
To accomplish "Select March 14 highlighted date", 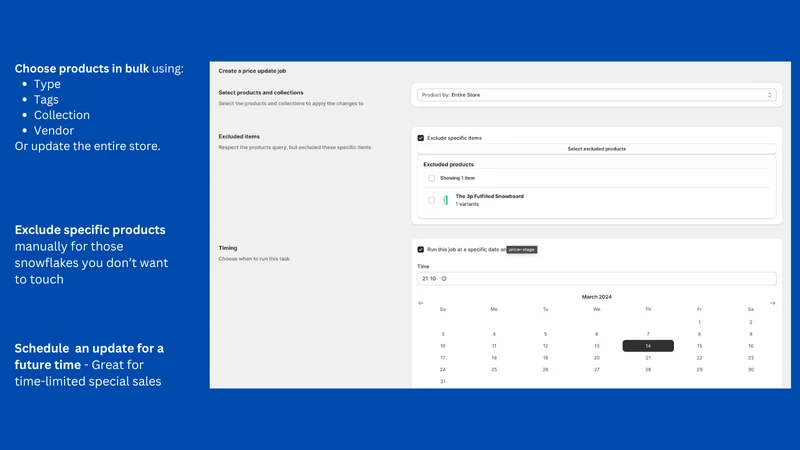I will coord(648,346).
